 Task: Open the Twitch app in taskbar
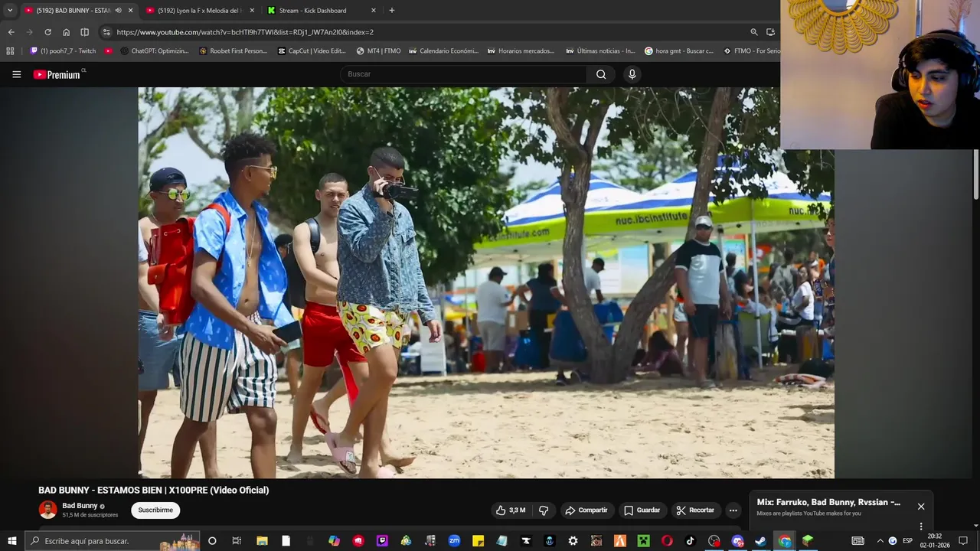point(382,541)
